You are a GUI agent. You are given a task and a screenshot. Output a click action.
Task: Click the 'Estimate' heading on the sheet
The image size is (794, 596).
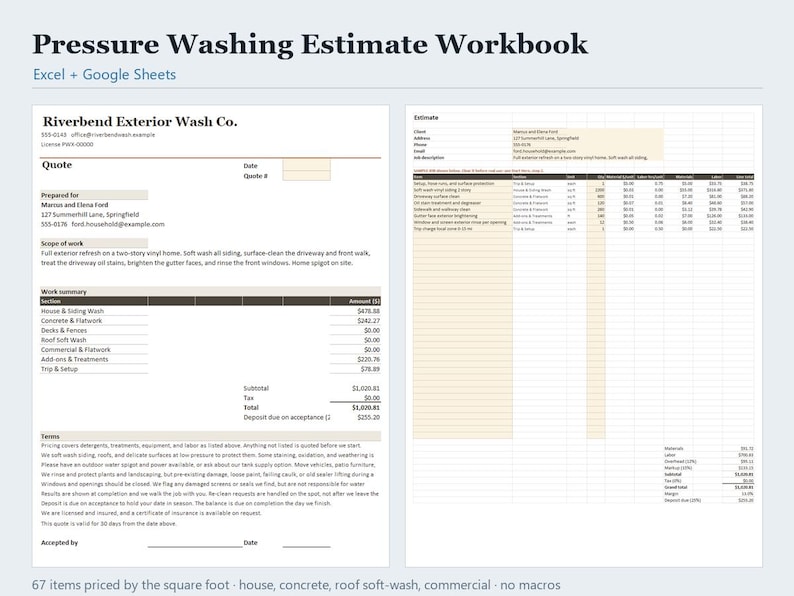[x=426, y=117]
